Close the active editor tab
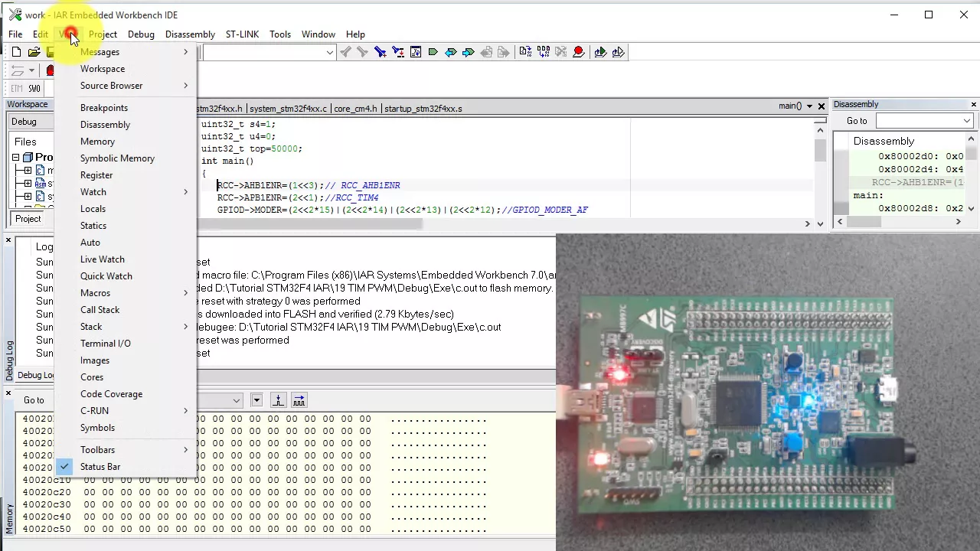The image size is (980, 551). [x=822, y=106]
